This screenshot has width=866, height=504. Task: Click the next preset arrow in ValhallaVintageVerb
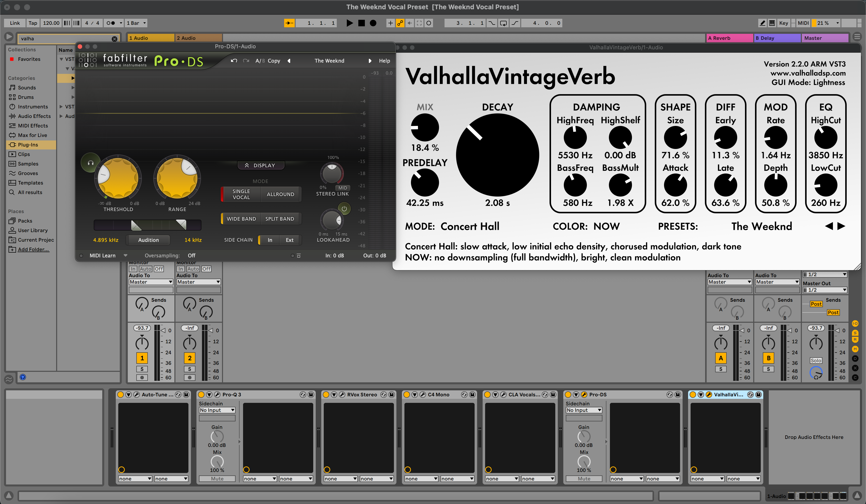coord(841,226)
